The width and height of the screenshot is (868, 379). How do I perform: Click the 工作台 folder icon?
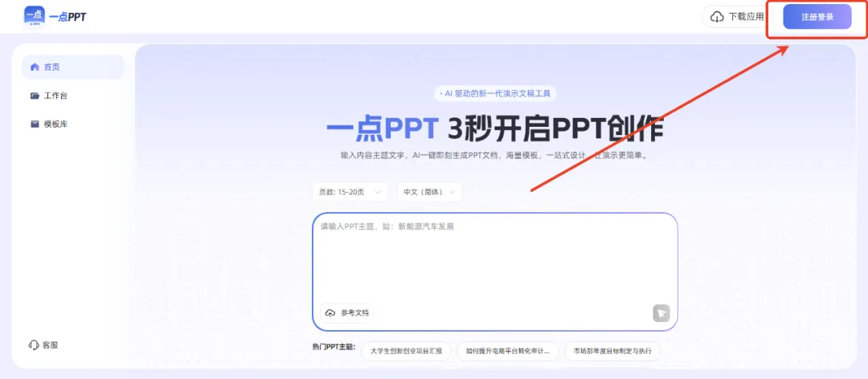(x=35, y=96)
